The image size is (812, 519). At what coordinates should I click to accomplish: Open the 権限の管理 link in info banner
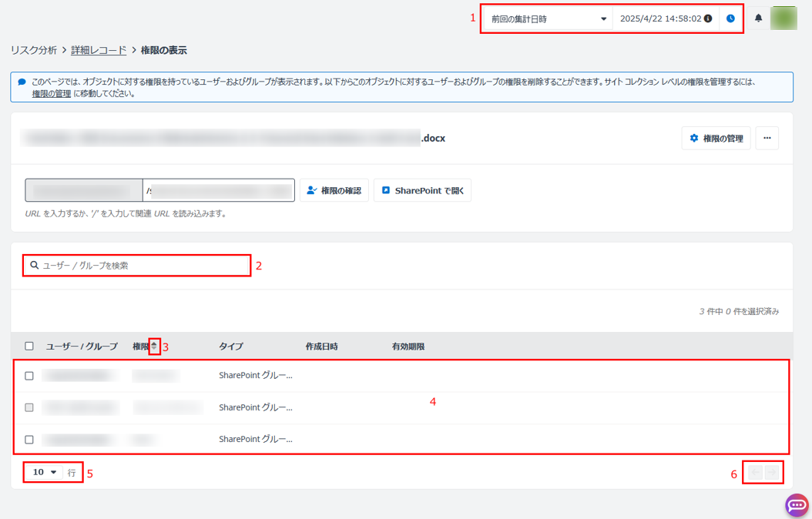click(x=52, y=94)
